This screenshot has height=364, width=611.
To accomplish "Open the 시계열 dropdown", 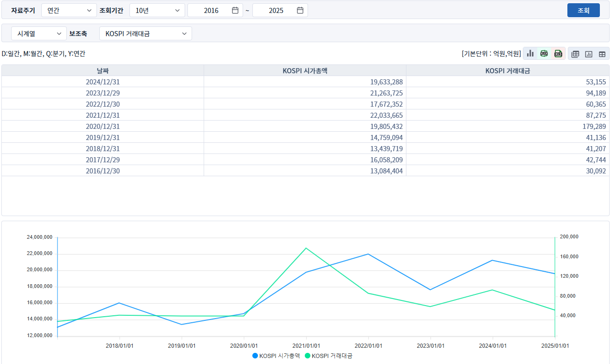I will [39, 33].
